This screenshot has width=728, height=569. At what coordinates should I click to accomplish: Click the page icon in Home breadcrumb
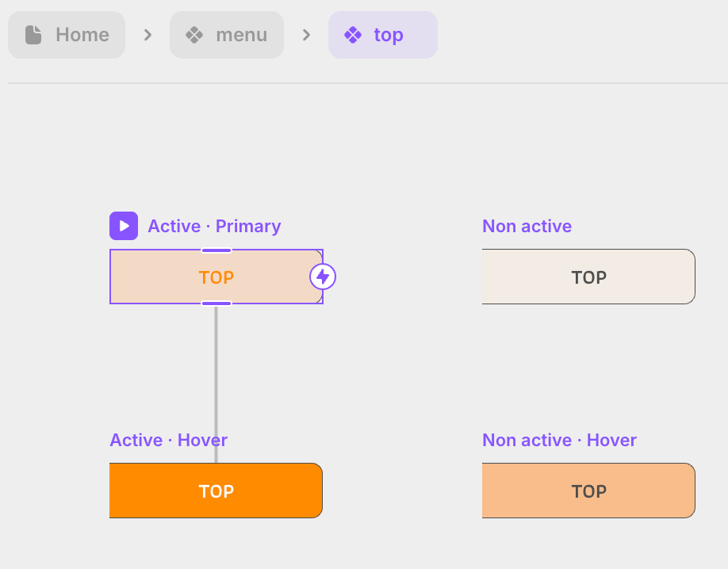(33, 35)
